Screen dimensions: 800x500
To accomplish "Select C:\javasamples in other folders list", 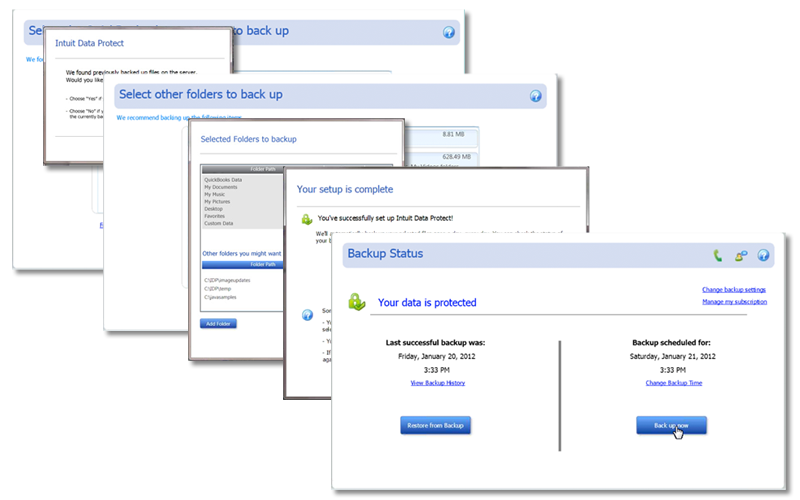I will (221, 297).
